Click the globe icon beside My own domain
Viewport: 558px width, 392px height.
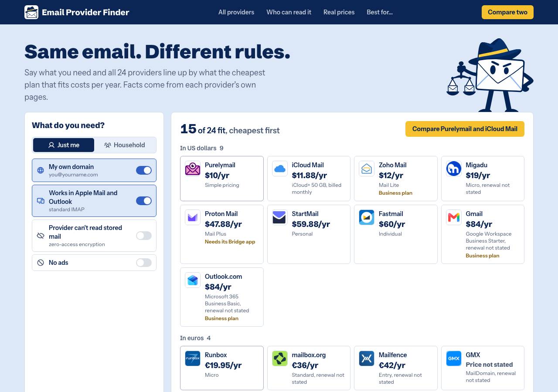pos(41,170)
